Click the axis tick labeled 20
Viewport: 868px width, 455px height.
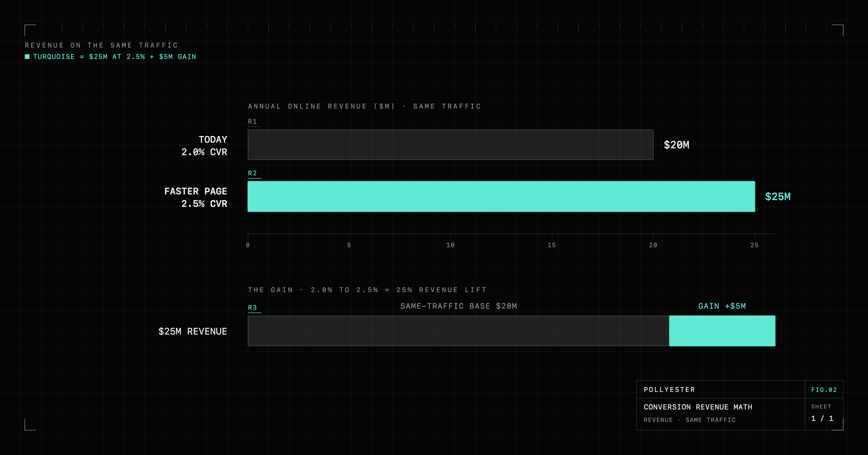(x=653, y=245)
